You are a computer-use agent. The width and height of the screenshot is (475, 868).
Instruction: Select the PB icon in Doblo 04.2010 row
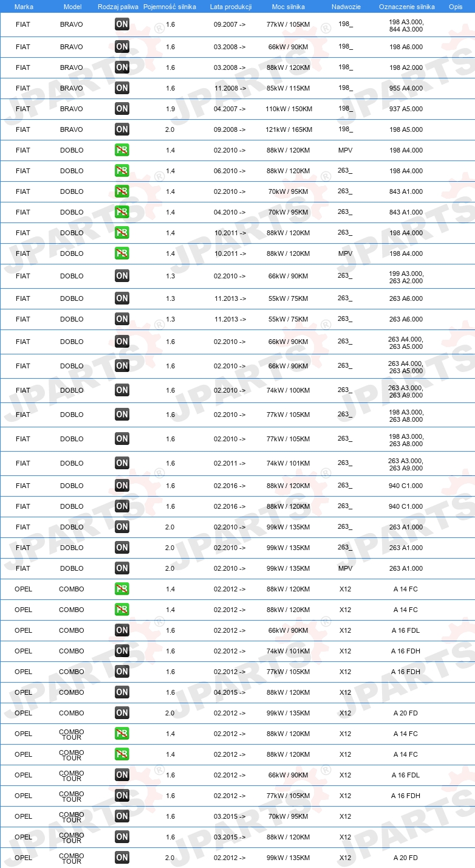122,212
